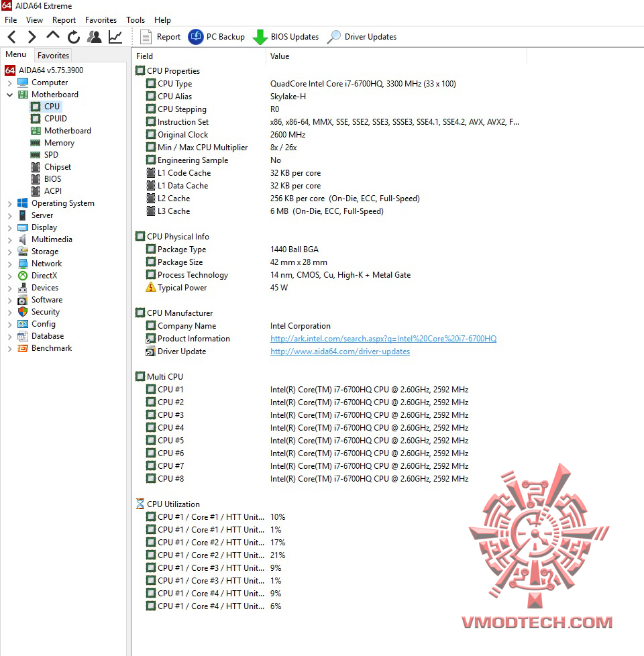644x656 pixels.
Task: Open the users management icon in toolbar
Action: [95, 37]
